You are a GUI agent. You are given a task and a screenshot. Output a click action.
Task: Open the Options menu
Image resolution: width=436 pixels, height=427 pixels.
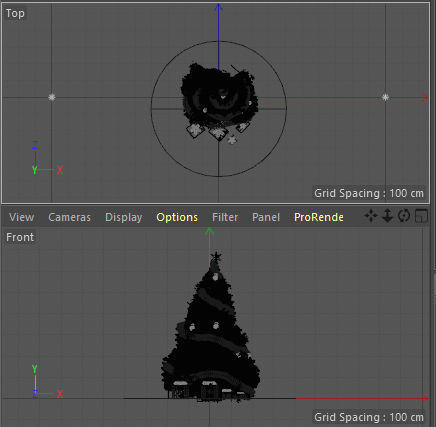click(x=177, y=217)
